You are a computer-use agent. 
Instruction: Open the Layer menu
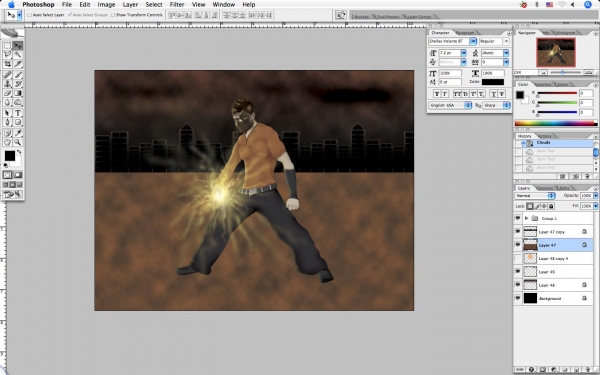(x=130, y=5)
